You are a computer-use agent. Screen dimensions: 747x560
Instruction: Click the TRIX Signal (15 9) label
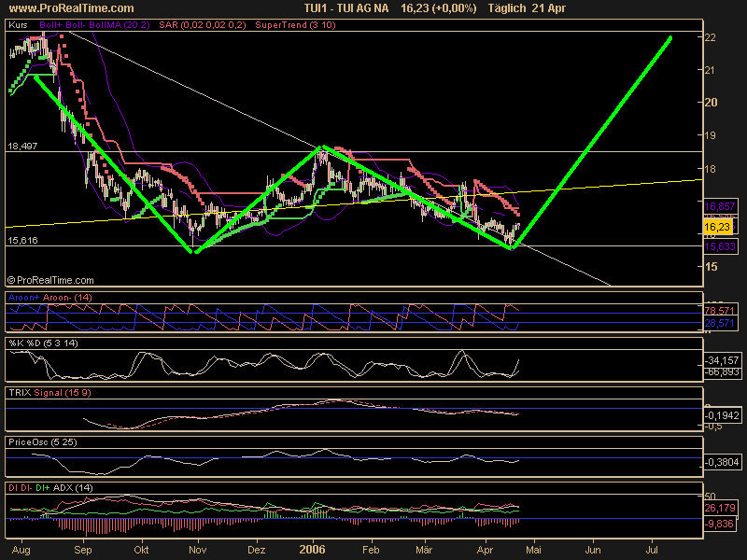(48, 392)
